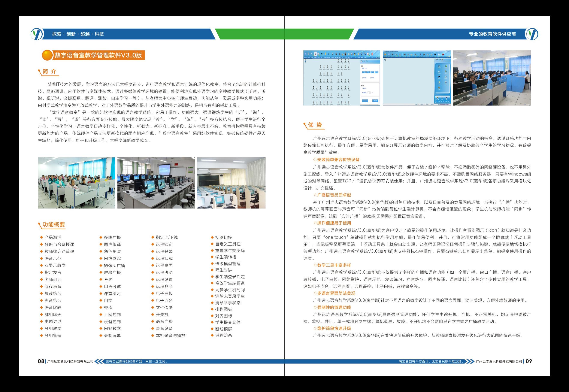The image size is (569, 392).
Task: Select the 简介 section heading
Action: click(x=49, y=72)
